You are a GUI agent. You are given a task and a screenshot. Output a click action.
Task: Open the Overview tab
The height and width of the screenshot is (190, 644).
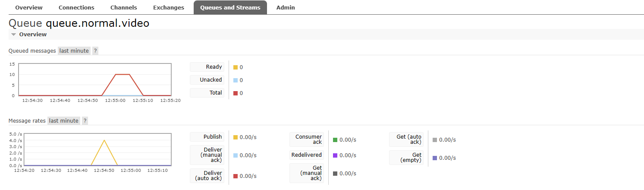tap(29, 7)
